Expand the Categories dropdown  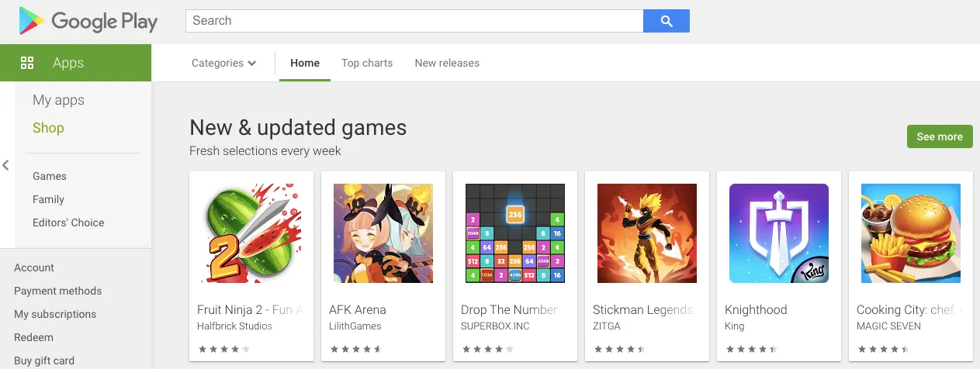click(x=223, y=63)
